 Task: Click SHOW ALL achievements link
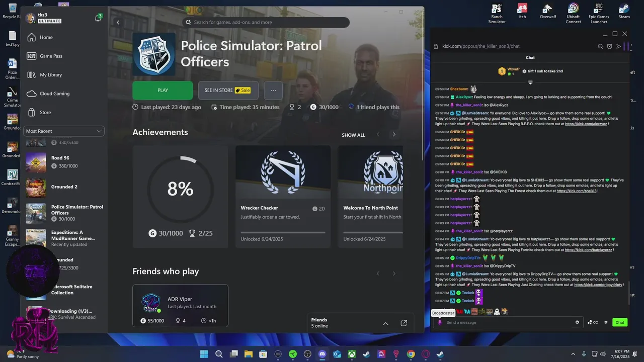[353, 135]
